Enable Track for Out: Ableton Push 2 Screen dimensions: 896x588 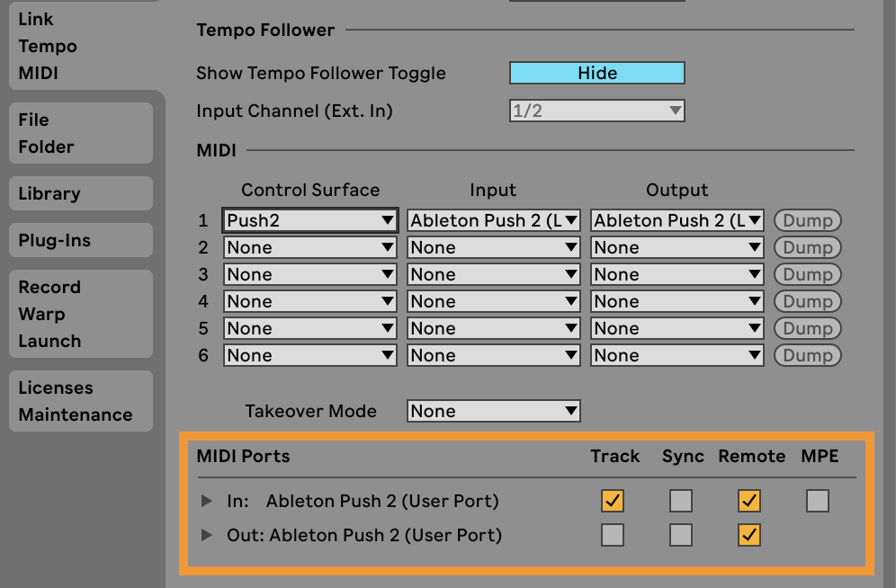point(613,536)
